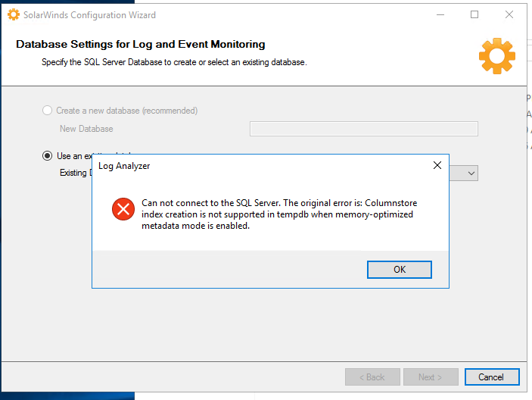This screenshot has height=400, width=532.
Task: Close the Log Analyzer error dialog
Action: (437, 165)
